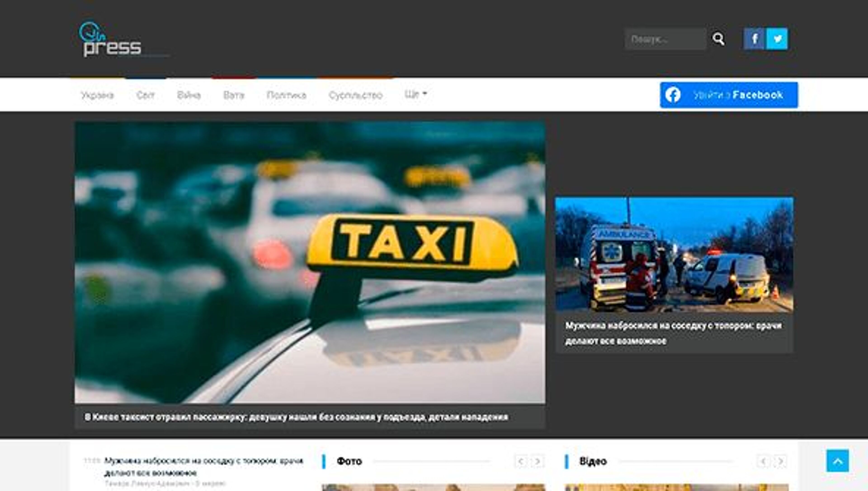The image size is (868, 491).
Task: Open the Twitter icon in header
Action: click(777, 39)
